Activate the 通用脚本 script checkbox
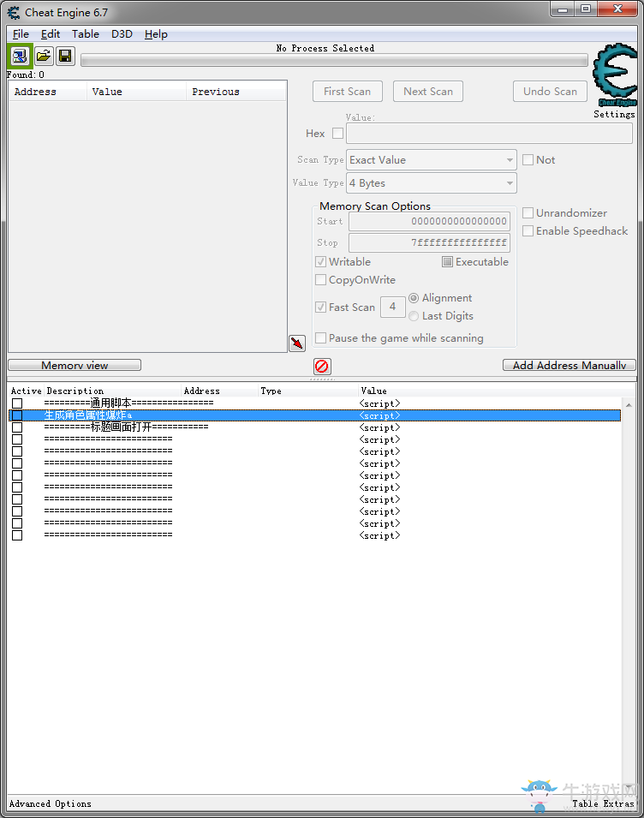Image resolution: width=644 pixels, height=818 pixels. tap(17, 403)
